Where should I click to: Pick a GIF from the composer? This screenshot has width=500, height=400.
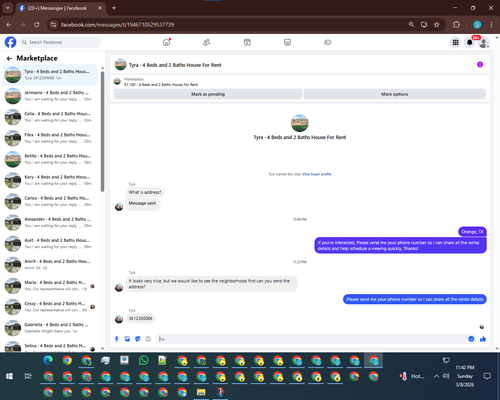pos(148,339)
